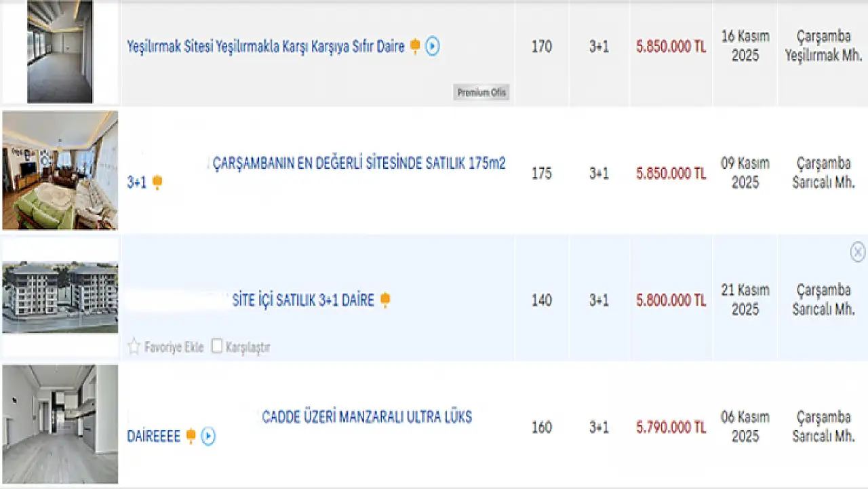This screenshot has height=489, width=868.
Task: Click the Premium Ofis badge
Action: (481, 92)
